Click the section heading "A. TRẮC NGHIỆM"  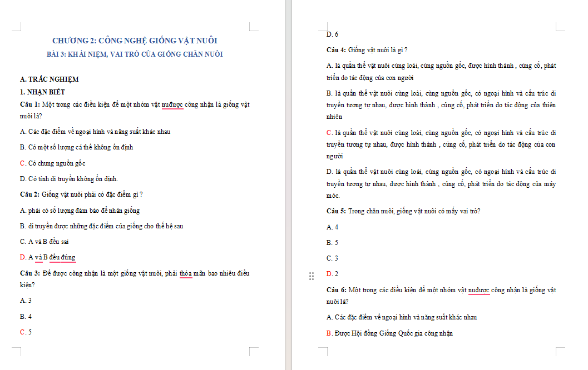pos(49,79)
